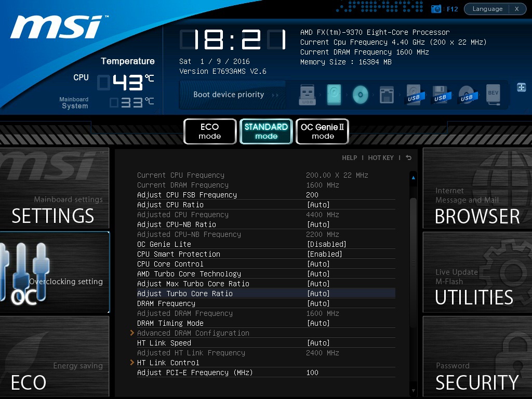Select the DRAM Frequency row label
This screenshot has width=532, height=399.
[166, 303]
